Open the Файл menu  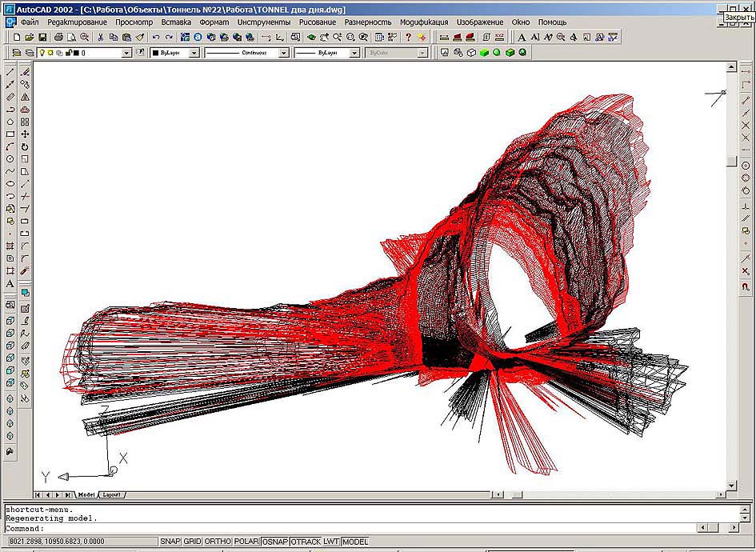tap(30, 22)
